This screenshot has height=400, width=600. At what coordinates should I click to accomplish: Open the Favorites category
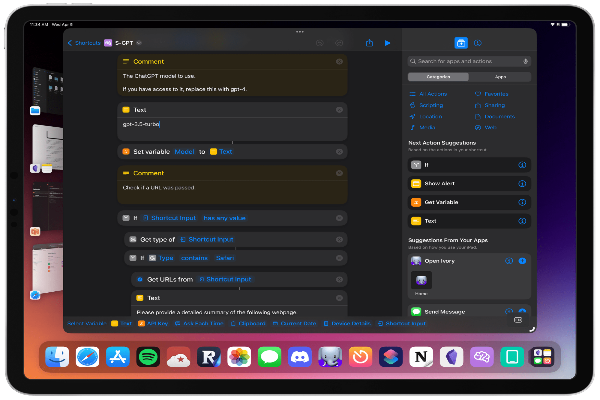point(495,93)
